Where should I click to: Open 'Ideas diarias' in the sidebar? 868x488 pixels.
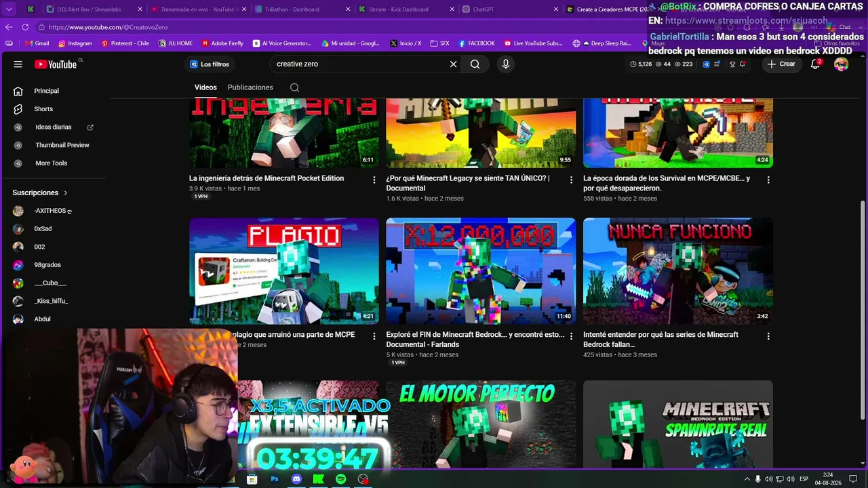click(53, 127)
